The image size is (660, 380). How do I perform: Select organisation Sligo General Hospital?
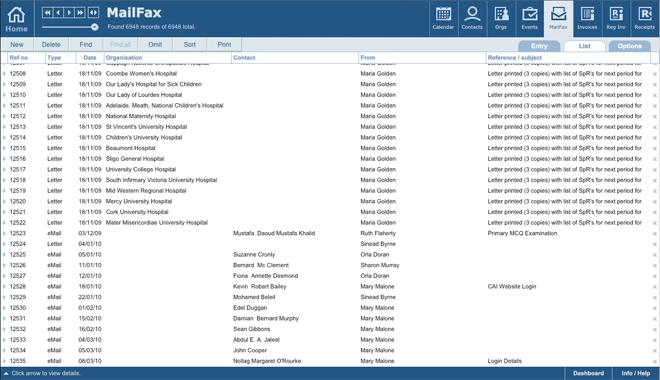coord(135,159)
